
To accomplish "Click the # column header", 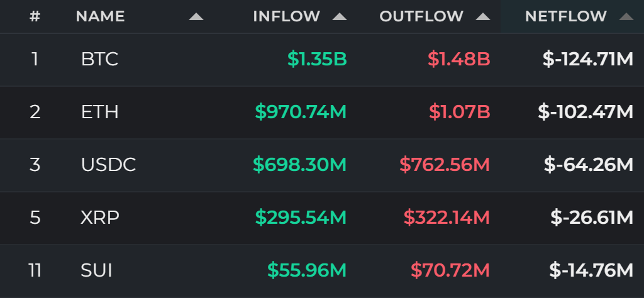I will point(35,16).
